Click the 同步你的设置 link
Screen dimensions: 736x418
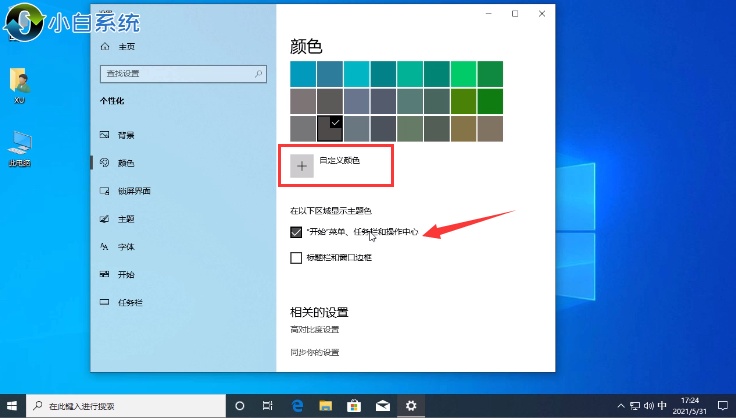coord(315,352)
